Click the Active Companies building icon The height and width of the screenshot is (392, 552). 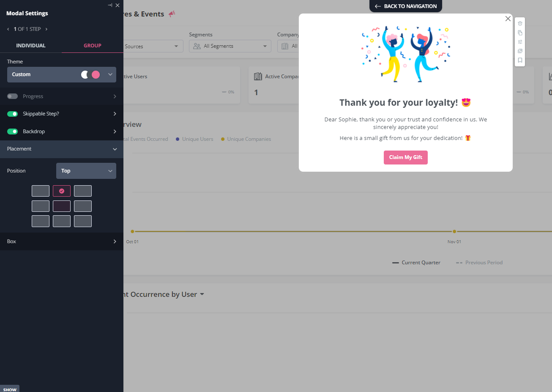(258, 77)
